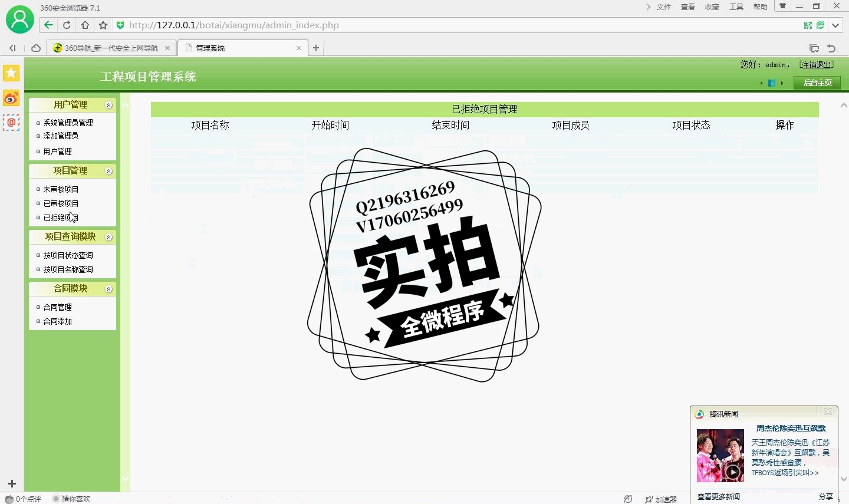Open 合同管理 link
The width and height of the screenshot is (849, 504).
57,307
